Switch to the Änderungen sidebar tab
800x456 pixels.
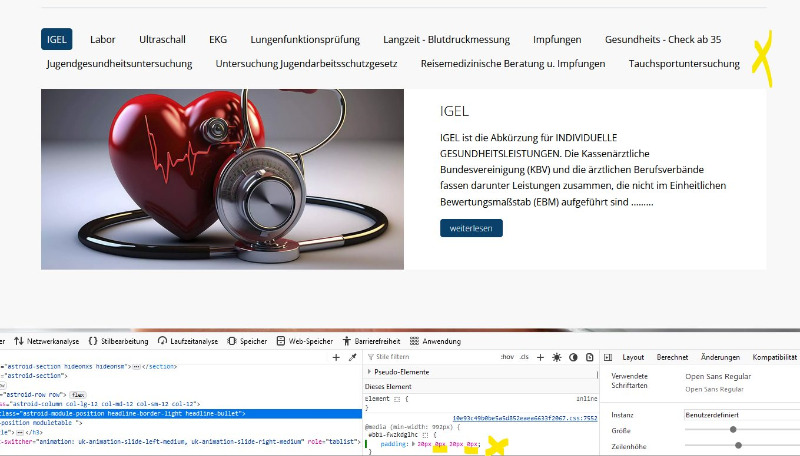tap(720, 358)
